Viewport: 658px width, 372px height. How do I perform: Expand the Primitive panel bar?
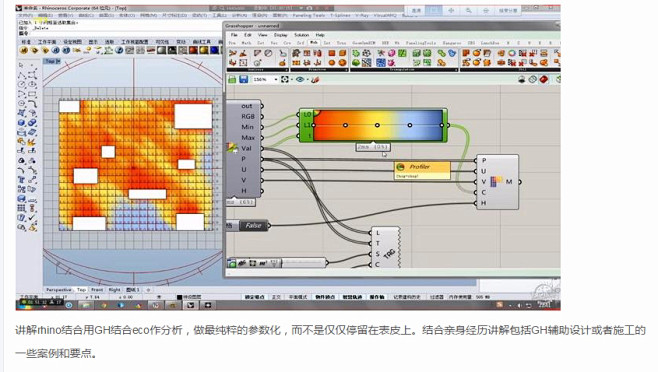click(320, 70)
